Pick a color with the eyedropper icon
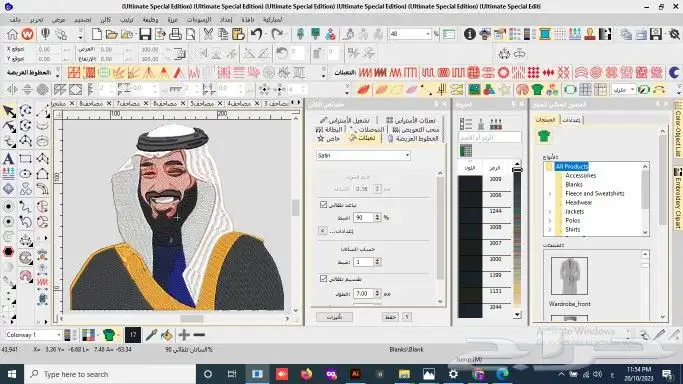The width and height of the screenshot is (683, 384). pyautogui.click(x=151, y=335)
